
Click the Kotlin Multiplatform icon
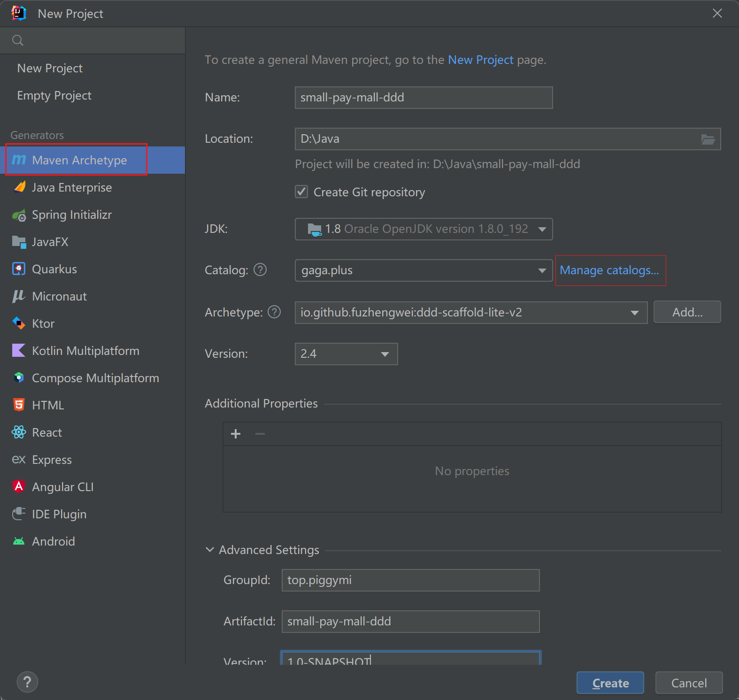coord(19,351)
